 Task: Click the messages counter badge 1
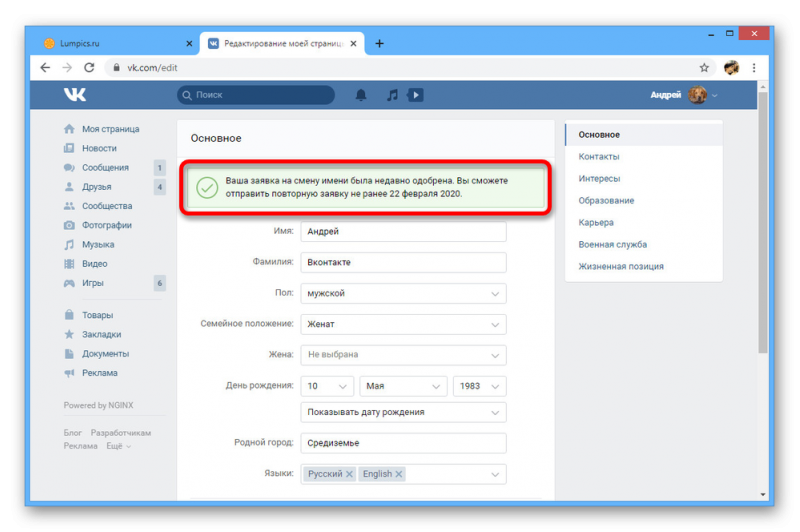(x=160, y=167)
